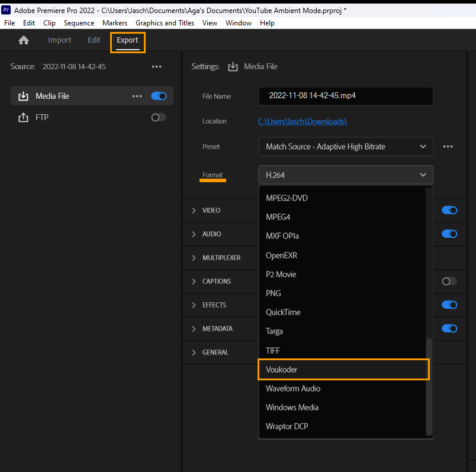Screen dimensions: 476x472
Task: Open the Graphics and Titles menu
Action: [x=165, y=23]
